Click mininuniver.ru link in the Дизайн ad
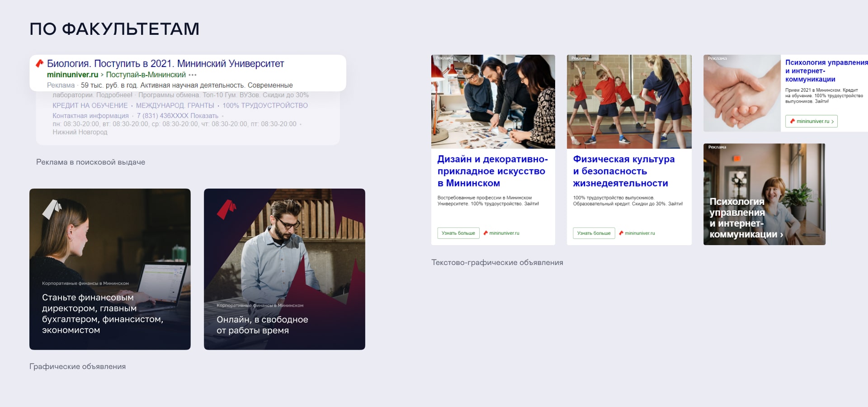Screen dimensions: 868x407 (504, 233)
